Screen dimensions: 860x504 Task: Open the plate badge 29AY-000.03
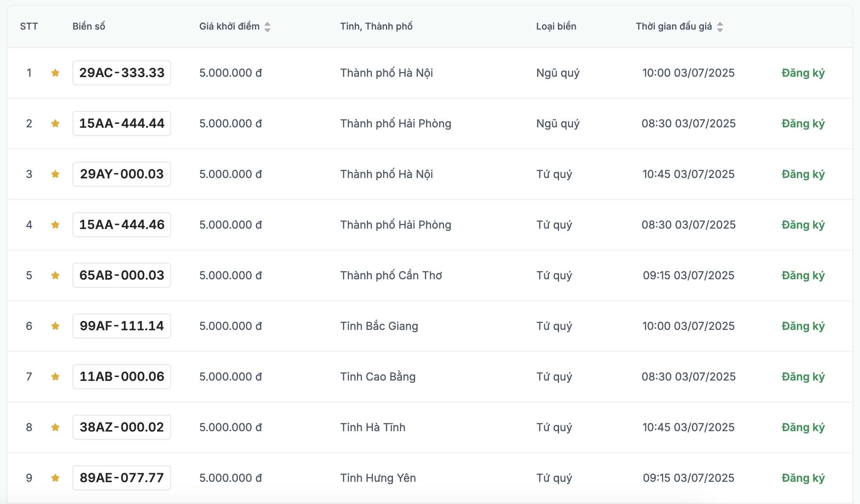point(122,174)
